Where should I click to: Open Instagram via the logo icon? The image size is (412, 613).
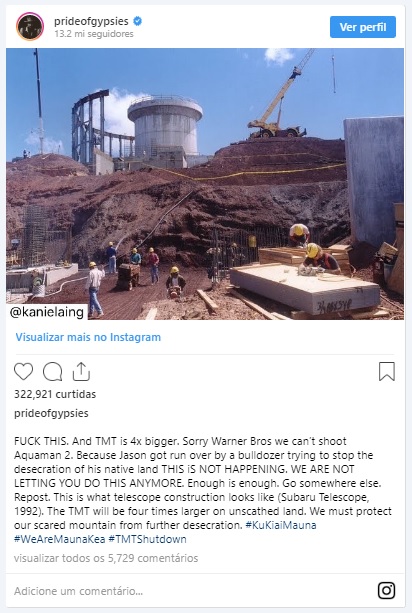(386, 590)
